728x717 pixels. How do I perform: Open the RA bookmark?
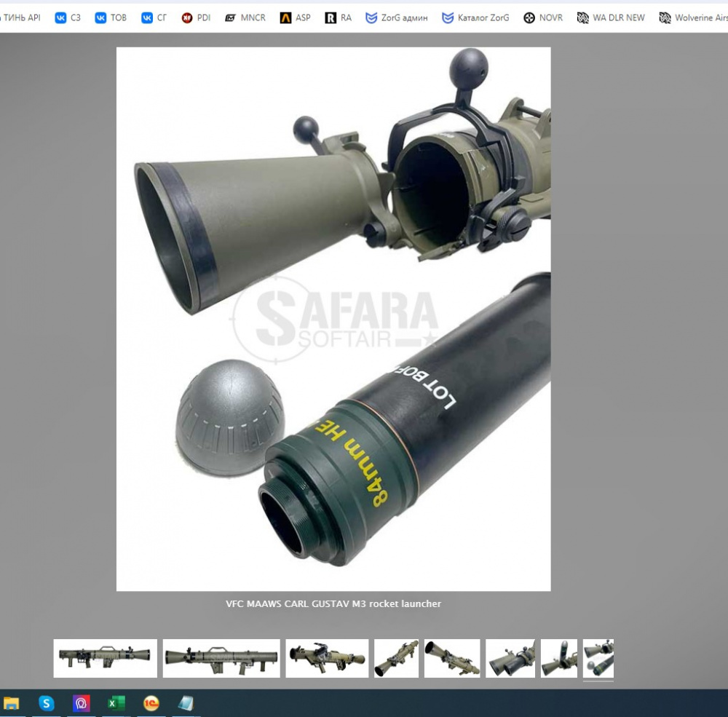point(338,17)
